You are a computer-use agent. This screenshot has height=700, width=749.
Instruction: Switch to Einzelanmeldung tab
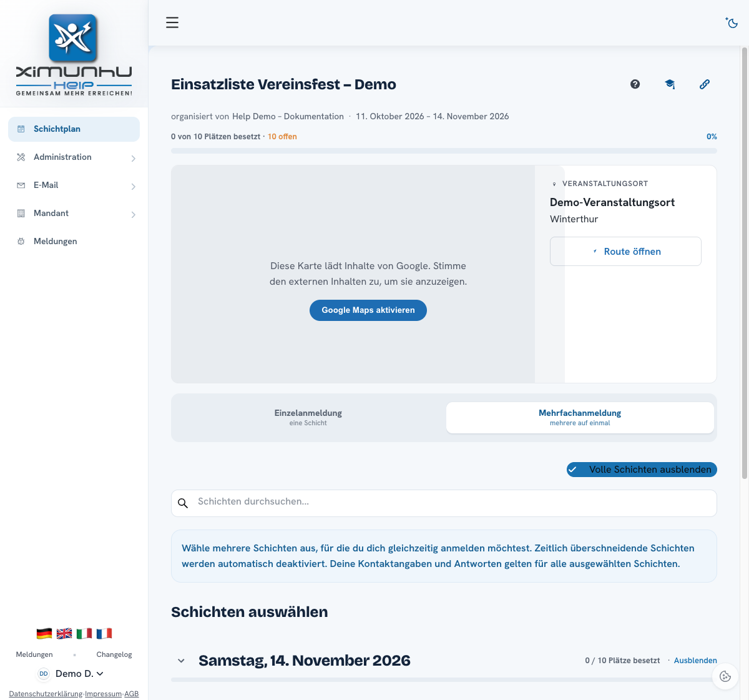pos(308,418)
